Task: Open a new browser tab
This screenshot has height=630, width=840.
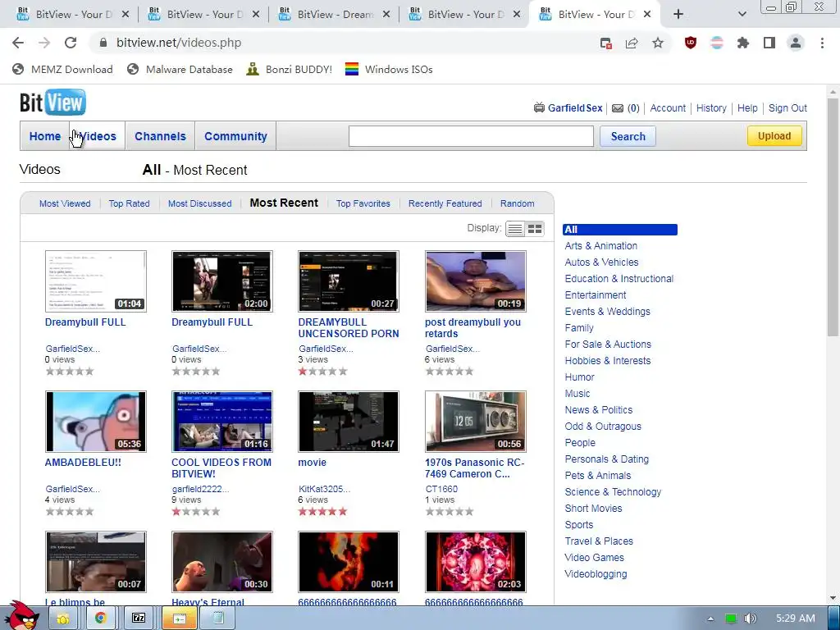Action: (x=678, y=15)
